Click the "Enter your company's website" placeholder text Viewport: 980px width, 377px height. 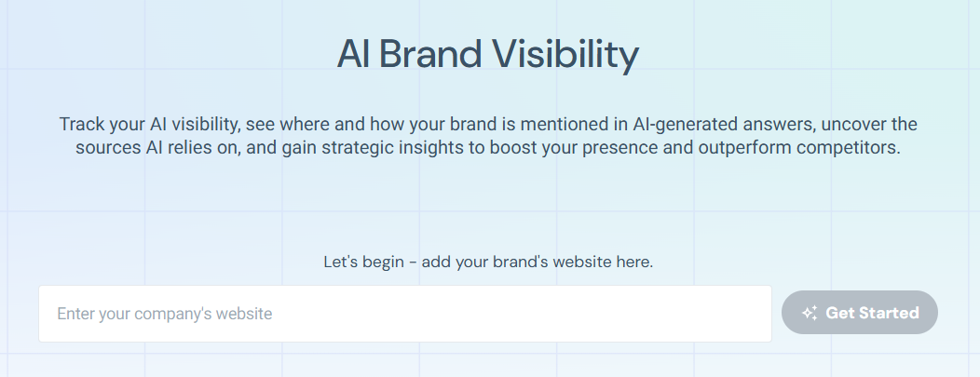[164, 314]
